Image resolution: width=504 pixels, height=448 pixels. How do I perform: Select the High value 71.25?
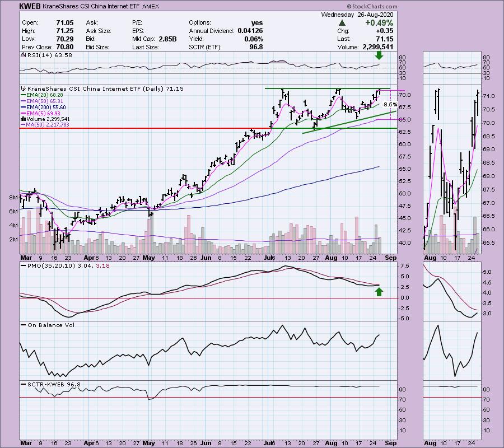(x=65, y=31)
